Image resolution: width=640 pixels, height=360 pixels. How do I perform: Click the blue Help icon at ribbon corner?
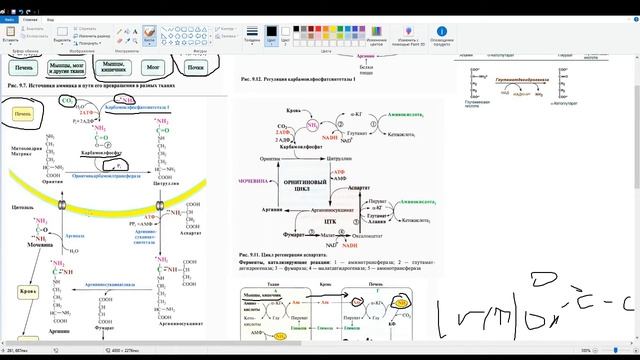point(636,19)
